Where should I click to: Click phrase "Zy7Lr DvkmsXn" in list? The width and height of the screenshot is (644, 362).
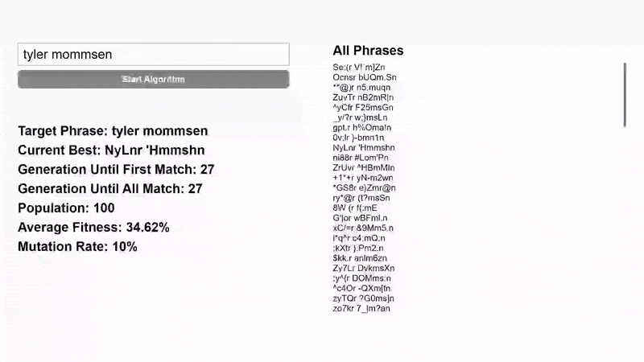(364, 269)
